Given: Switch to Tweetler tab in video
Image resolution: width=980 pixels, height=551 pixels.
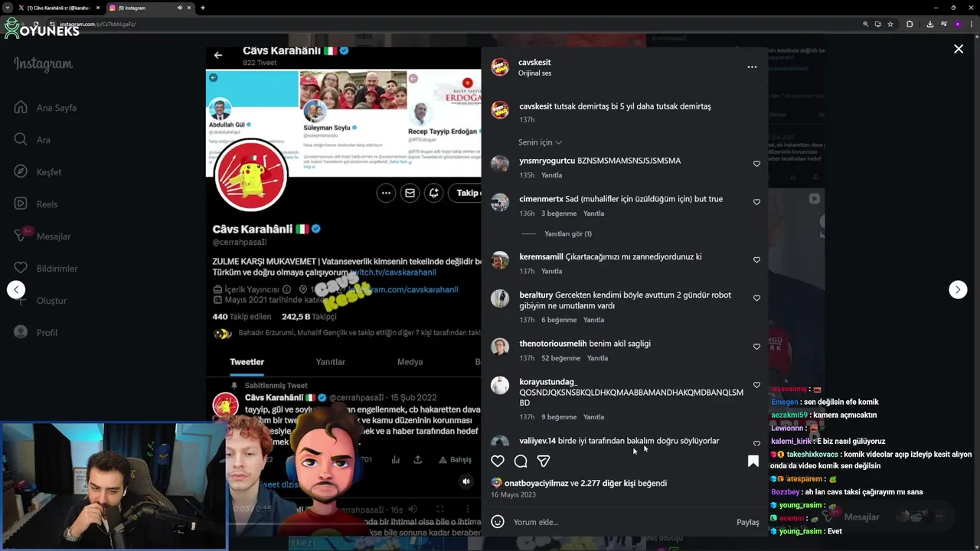Looking at the screenshot, I should tap(247, 362).
